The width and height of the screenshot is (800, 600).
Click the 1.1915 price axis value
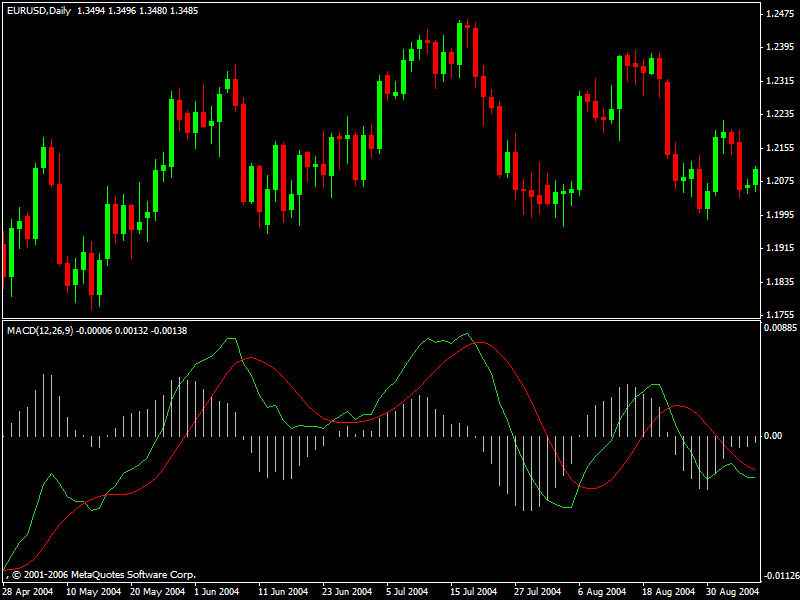pyautogui.click(x=780, y=248)
